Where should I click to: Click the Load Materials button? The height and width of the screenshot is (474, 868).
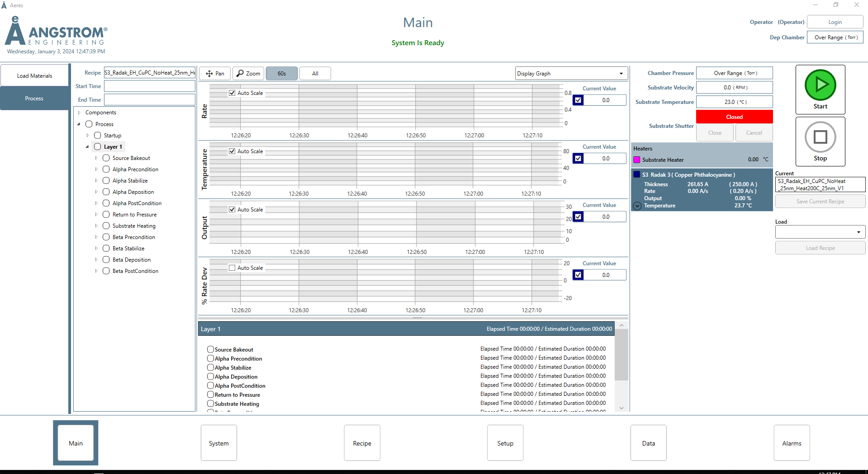point(35,76)
